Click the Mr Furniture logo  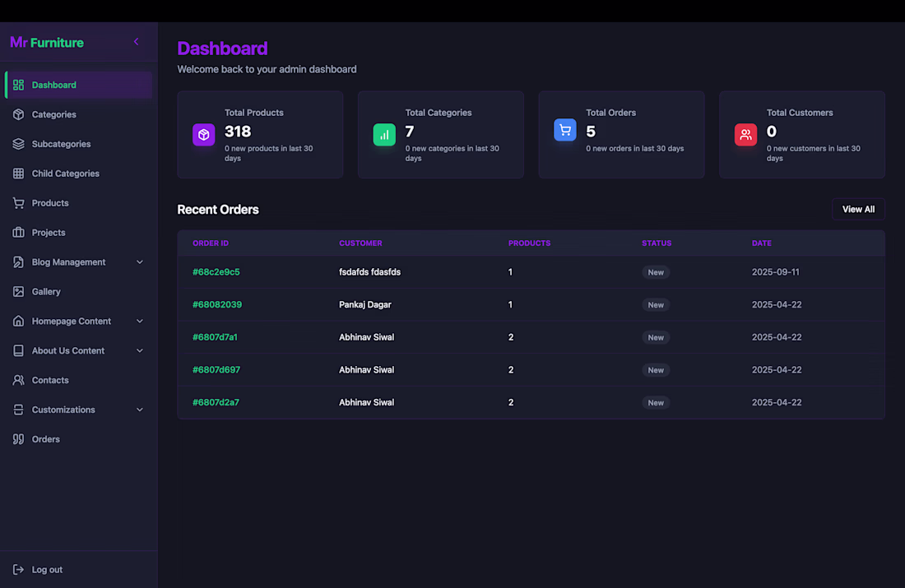coord(47,42)
